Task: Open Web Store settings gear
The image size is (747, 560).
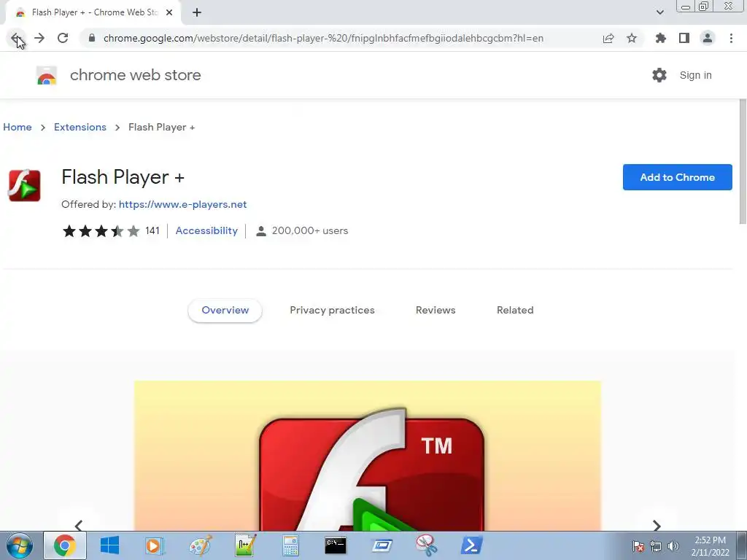Action: [659, 75]
